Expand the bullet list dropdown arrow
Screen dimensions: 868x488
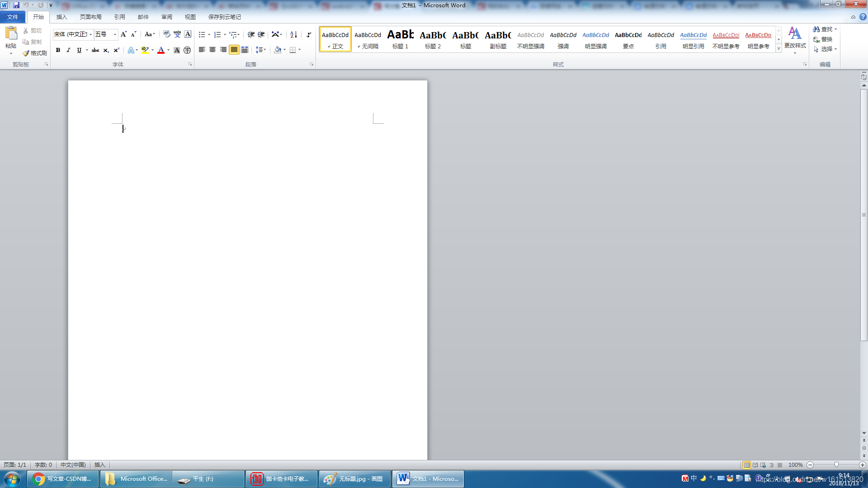click(x=209, y=34)
